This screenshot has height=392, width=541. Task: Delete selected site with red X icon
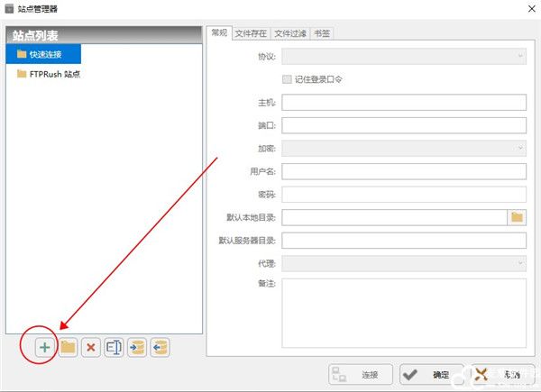(x=90, y=347)
